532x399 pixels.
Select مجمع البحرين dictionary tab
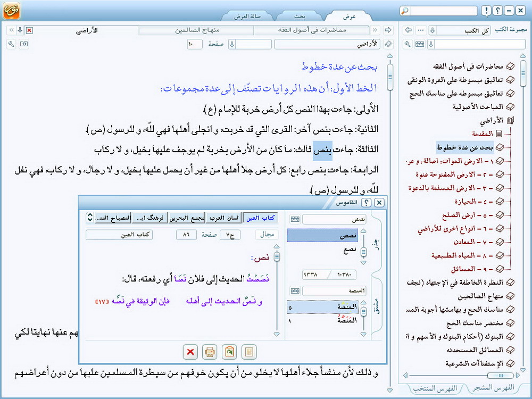click(187, 218)
